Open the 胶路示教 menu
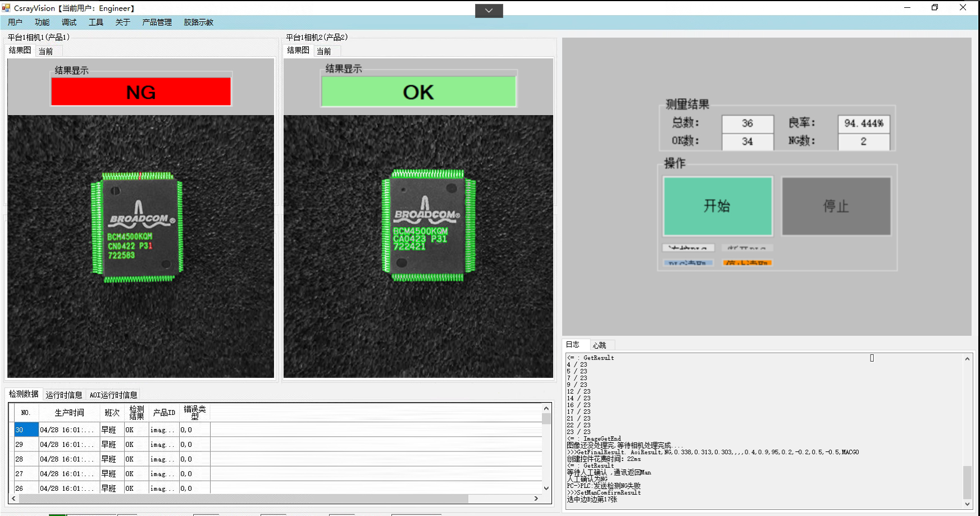This screenshot has width=980, height=516. [198, 22]
